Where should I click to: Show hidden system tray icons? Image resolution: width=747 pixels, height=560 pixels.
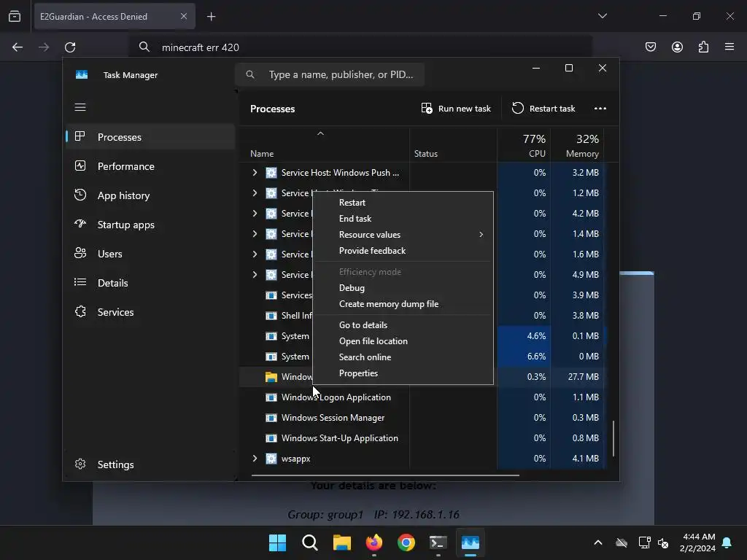(598, 542)
